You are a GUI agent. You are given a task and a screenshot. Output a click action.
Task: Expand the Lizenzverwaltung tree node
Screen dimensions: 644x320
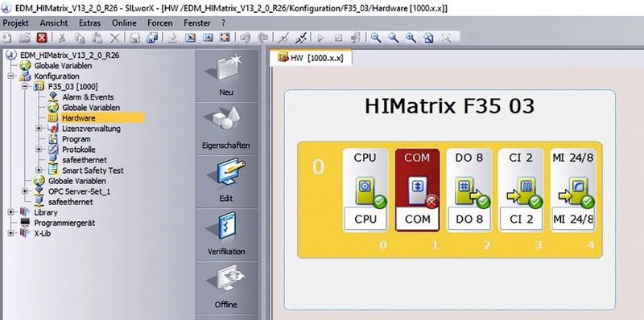coord(39,129)
